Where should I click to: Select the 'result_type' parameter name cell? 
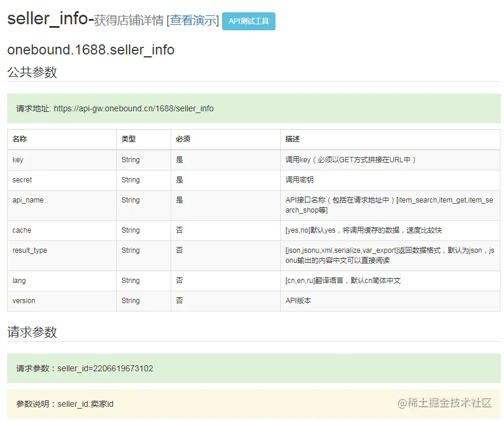(x=62, y=255)
